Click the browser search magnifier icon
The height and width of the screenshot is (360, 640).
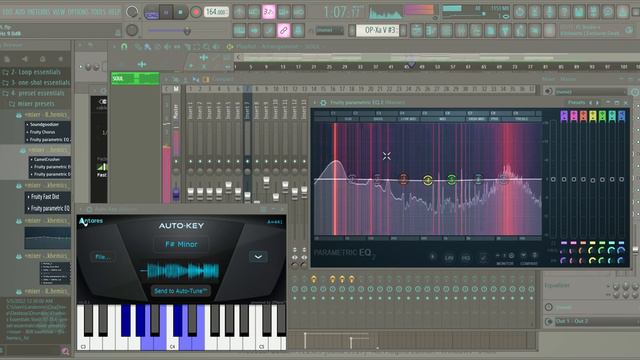point(65,351)
